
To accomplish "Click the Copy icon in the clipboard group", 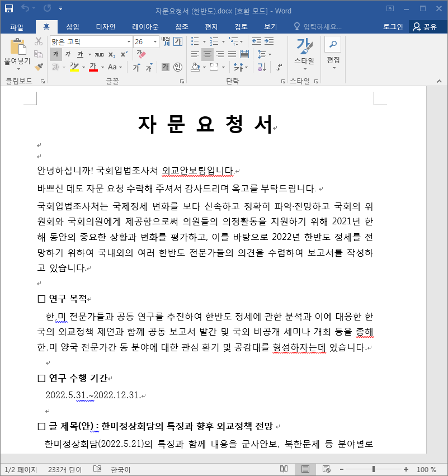I will [x=38, y=54].
